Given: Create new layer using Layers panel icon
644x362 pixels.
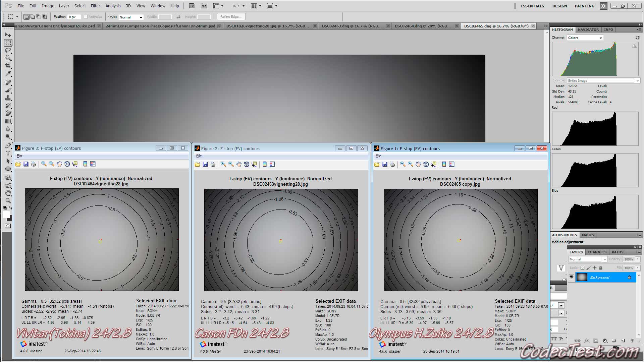Looking at the screenshot, I should click(x=623, y=341).
